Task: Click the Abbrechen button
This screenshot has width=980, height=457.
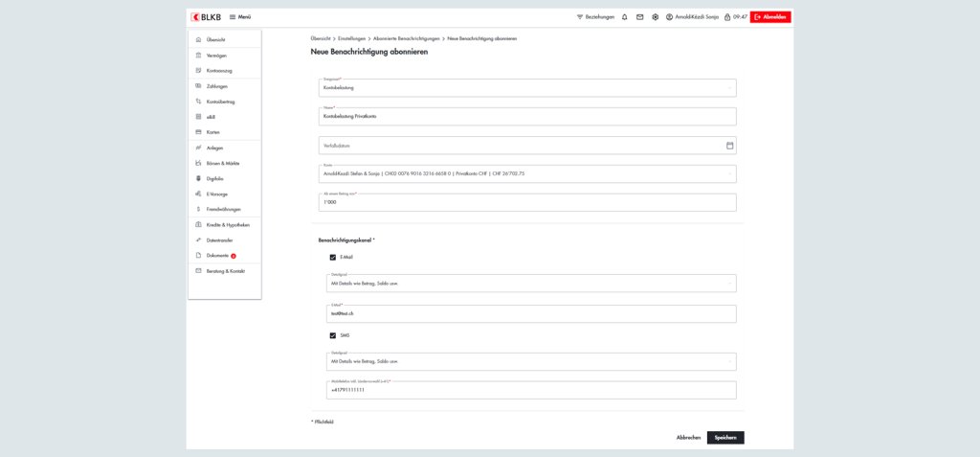Action: [688, 438]
